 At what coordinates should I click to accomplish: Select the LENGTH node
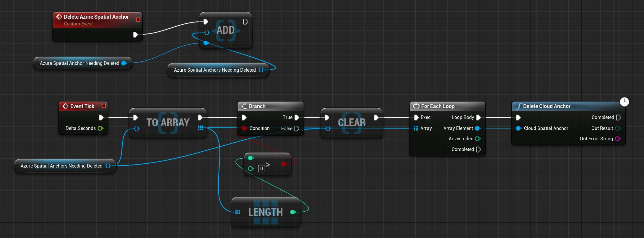click(266, 212)
